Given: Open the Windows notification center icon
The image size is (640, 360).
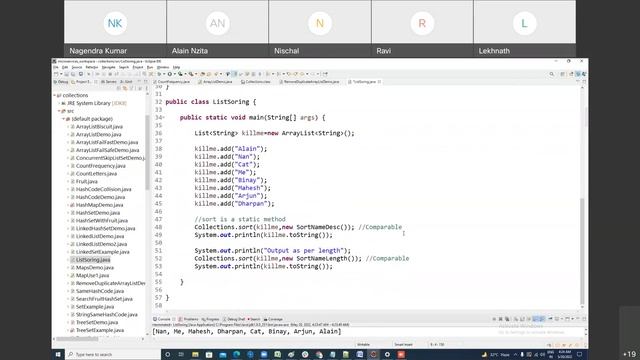Looking at the screenshot, I should tap(579, 354).
